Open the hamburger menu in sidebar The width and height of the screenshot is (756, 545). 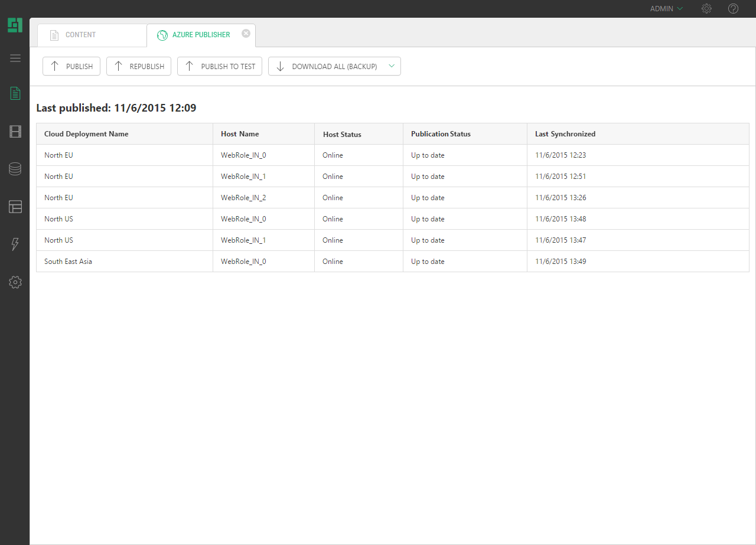pos(15,58)
